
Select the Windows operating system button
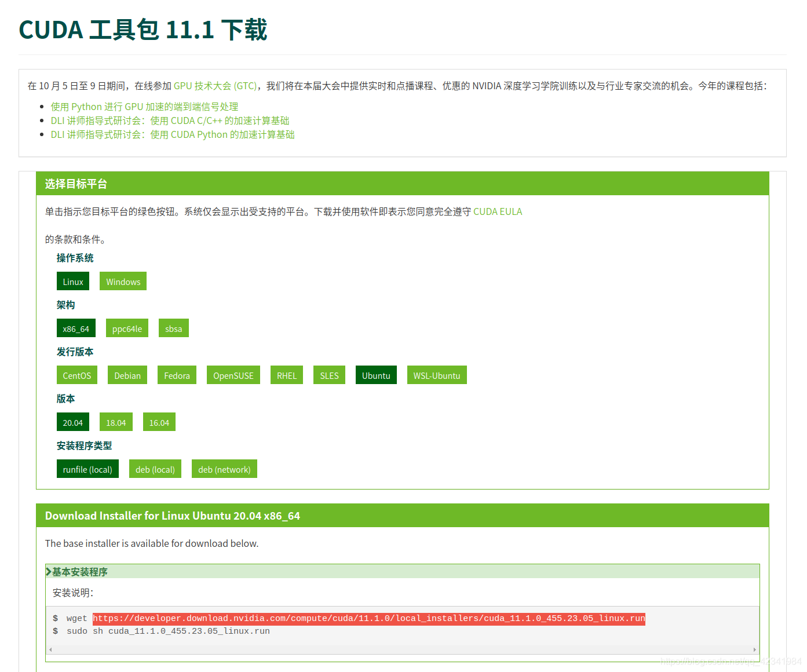click(123, 282)
